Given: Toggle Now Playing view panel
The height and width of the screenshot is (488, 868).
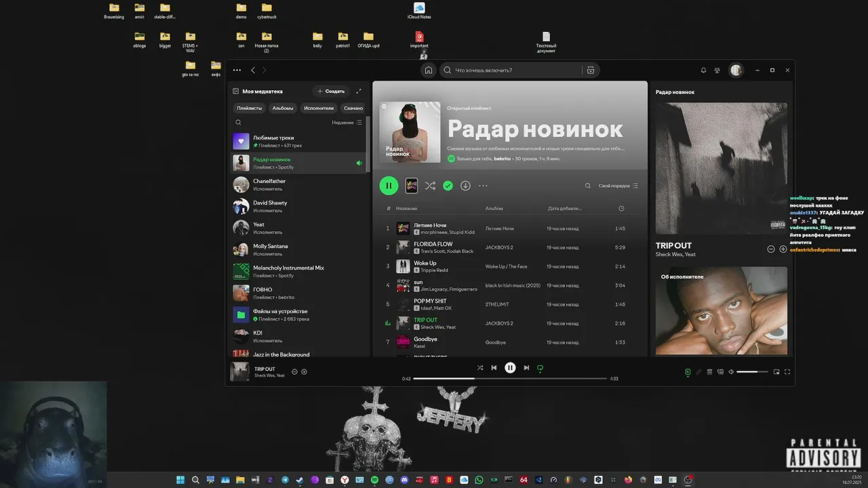Looking at the screenshot, I should point(687,371).
